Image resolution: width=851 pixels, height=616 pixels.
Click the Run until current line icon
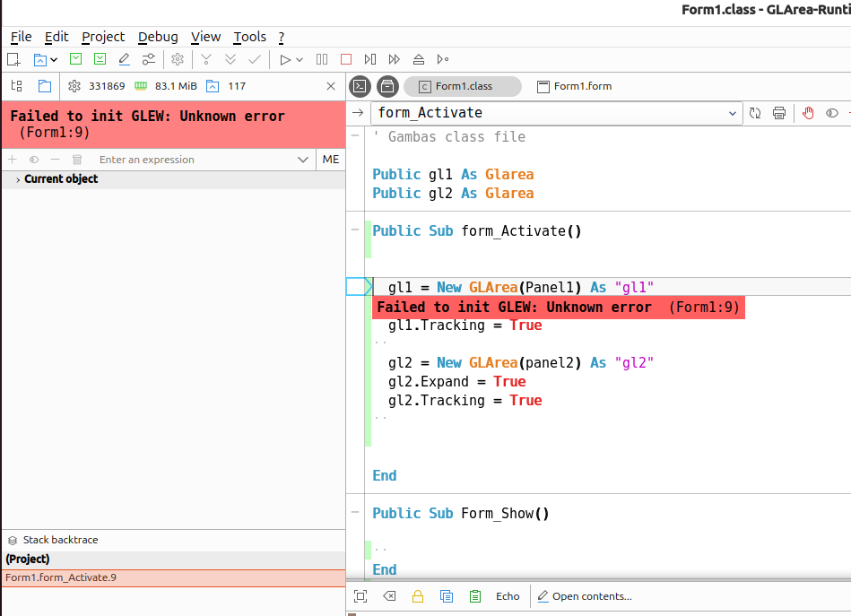point(443,59)
